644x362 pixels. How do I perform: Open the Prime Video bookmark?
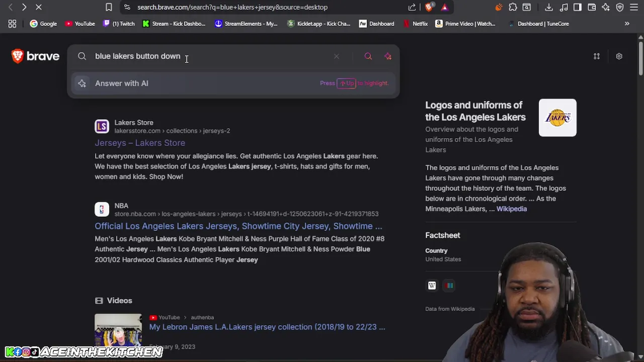(x=465, y=24)
